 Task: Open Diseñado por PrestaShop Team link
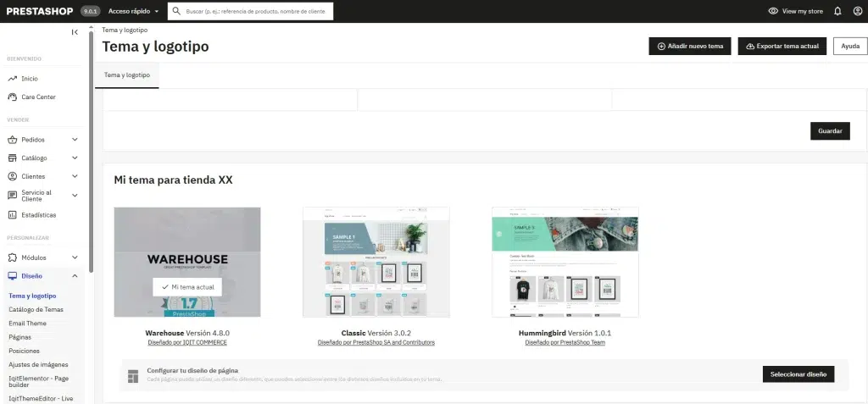(565, 342)
